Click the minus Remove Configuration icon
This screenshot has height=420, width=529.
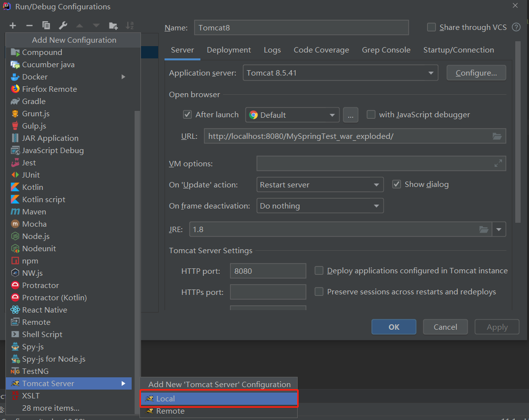pyautogui.click(x=29, y=26)
